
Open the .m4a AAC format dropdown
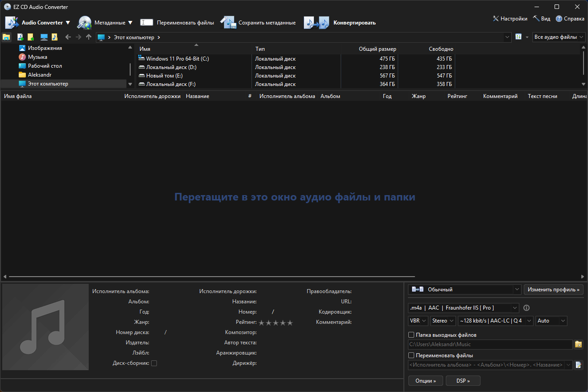click(463, 308)
